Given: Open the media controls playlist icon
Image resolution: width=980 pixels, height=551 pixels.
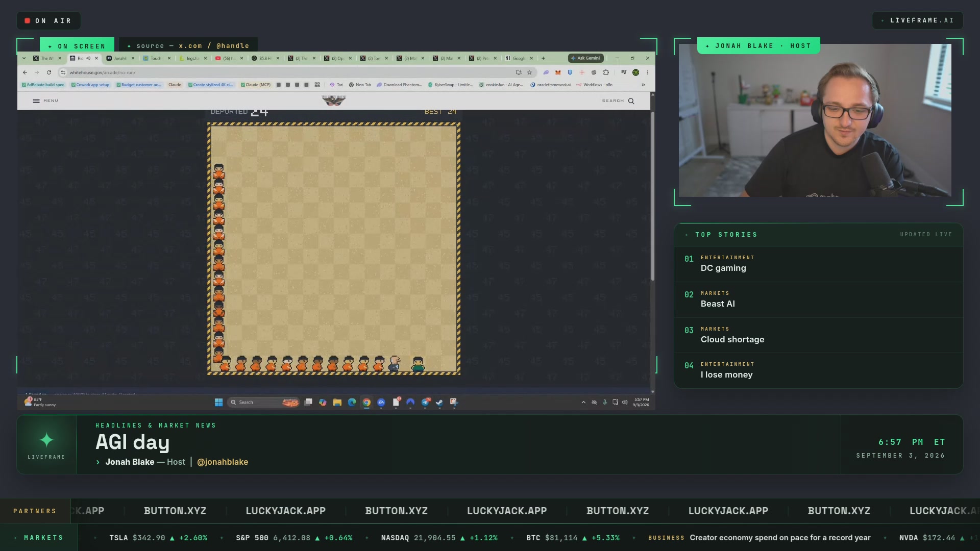Looking at the screenshot, I should pyautogui.click(x=623, y=72).
